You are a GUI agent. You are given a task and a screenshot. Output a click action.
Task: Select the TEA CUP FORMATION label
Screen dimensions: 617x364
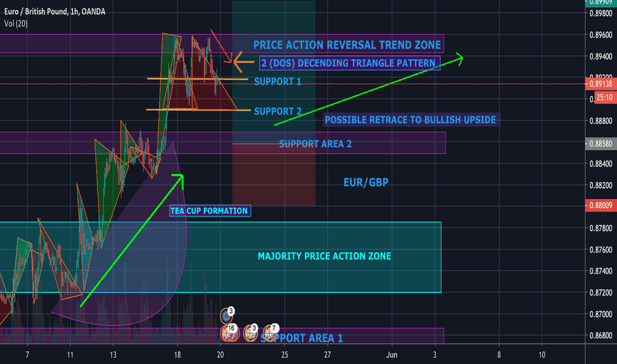click(x=209, y=211)
